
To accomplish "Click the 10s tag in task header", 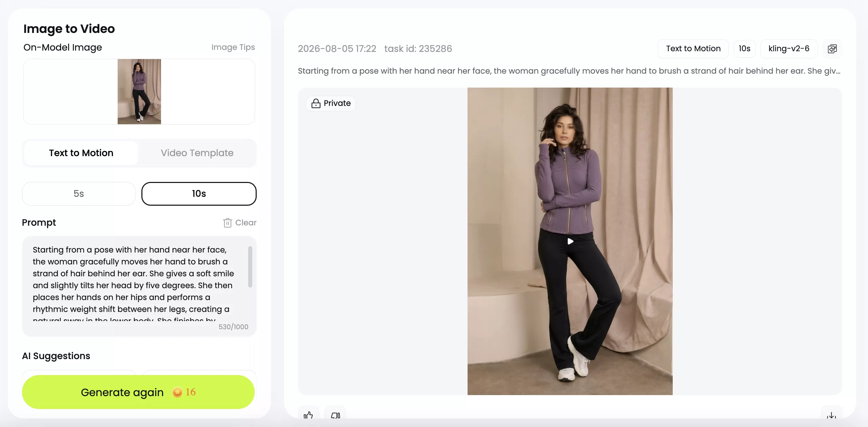I will coord(744,49).
